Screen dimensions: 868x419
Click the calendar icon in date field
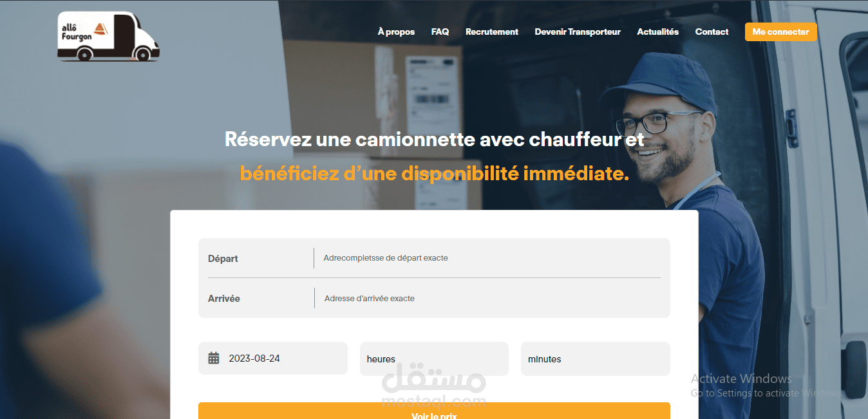click(214, 358)
